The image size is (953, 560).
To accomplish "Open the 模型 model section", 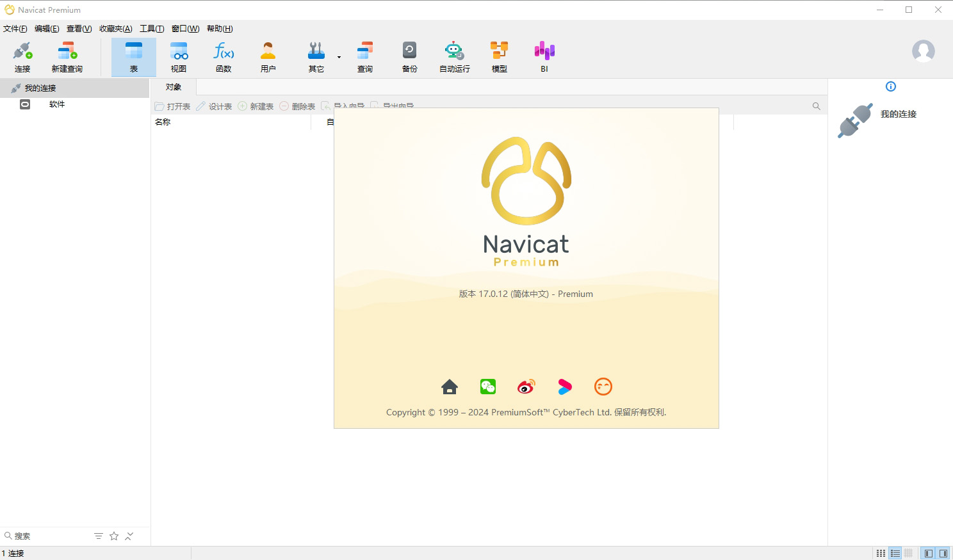I will pyautogui.click(x=500, y=57).
